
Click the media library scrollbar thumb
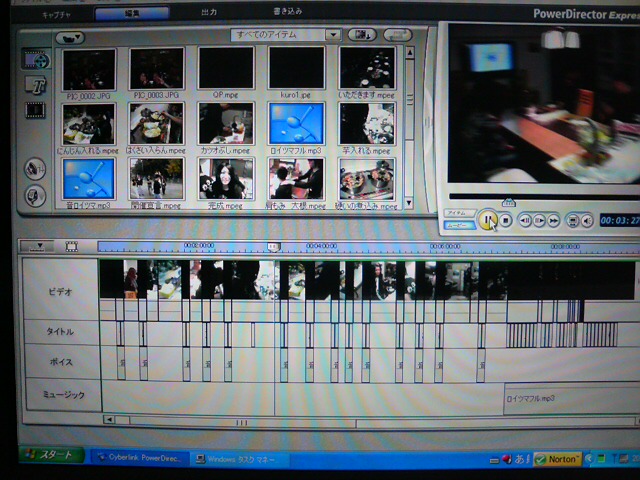(x=410, y=100)
